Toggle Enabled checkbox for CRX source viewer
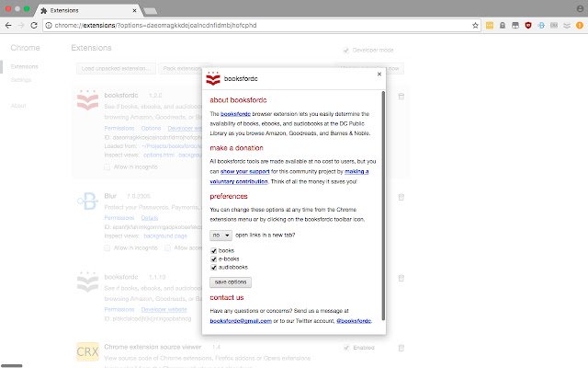588x368 pixels. pyautogui.click(x=346, y=348)
